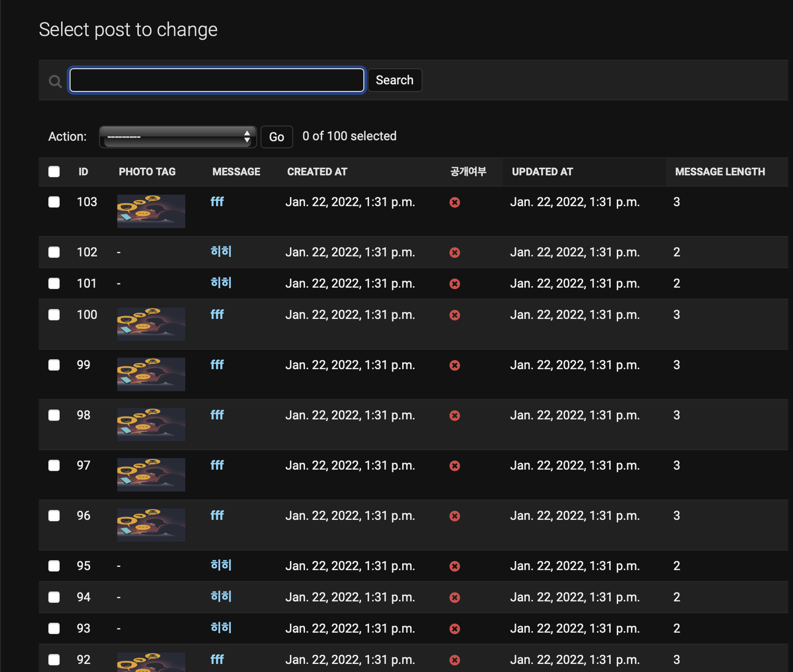Toggle the select-all checkbox in table header
This screenshot has width=793, height=672.
pos(54,172)
